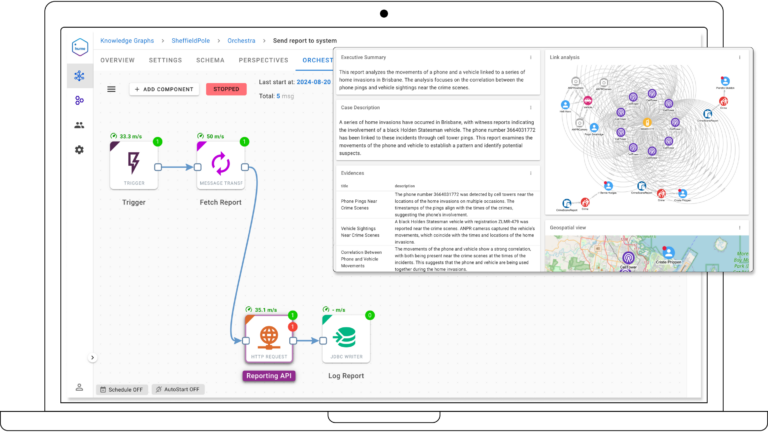Click the Crime Prepper marker on map
768x432 pixels.
coord(669,253)
